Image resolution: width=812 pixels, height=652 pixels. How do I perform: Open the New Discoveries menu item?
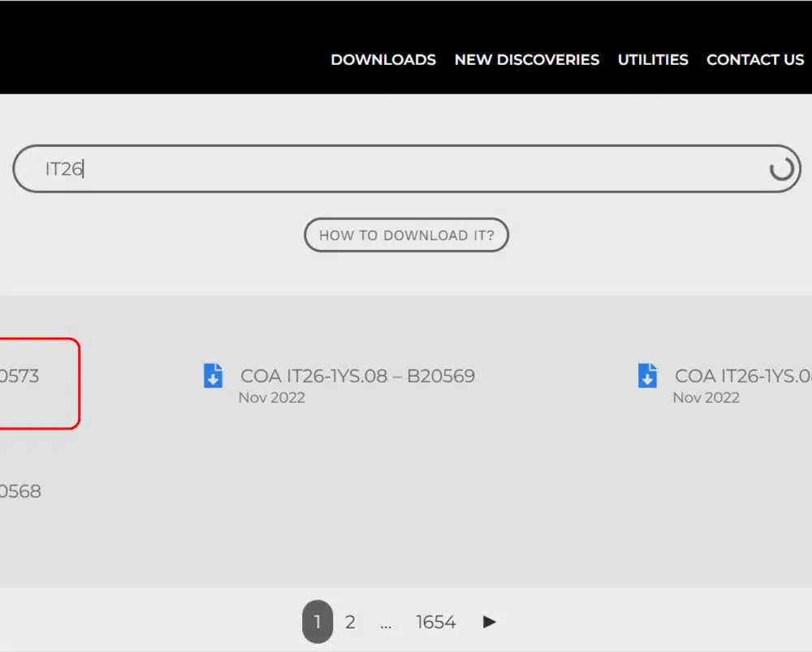point(527,60)
